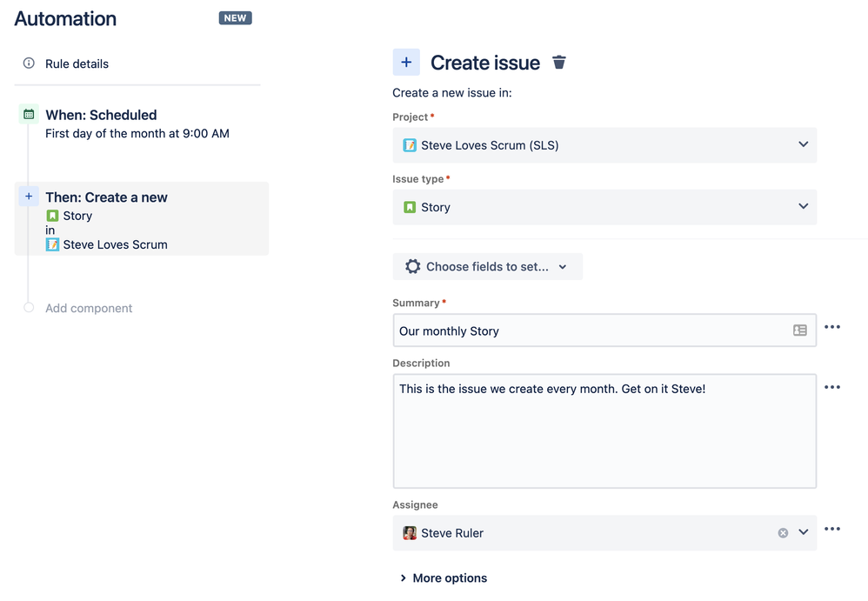The width and height of the screenshot is (868, 601).
Task: Click the green calendar Scheduled trigger icon
Action: coord(29,115)
